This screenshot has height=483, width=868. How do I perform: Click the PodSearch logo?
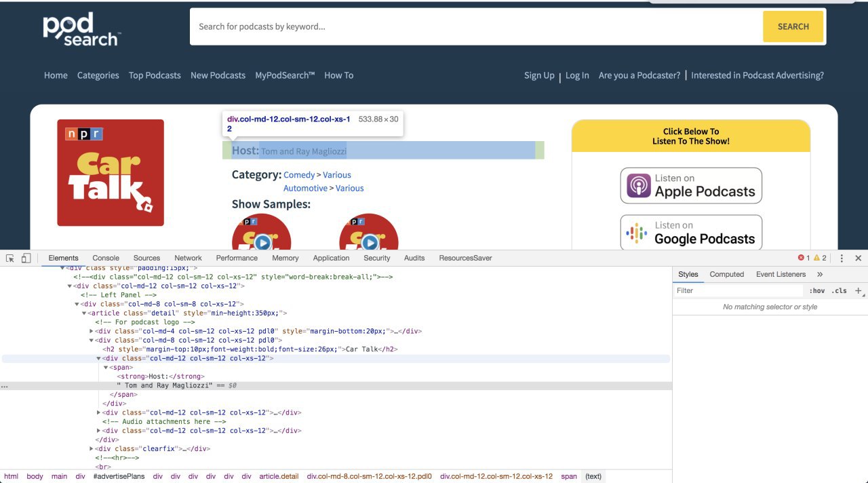81,30
